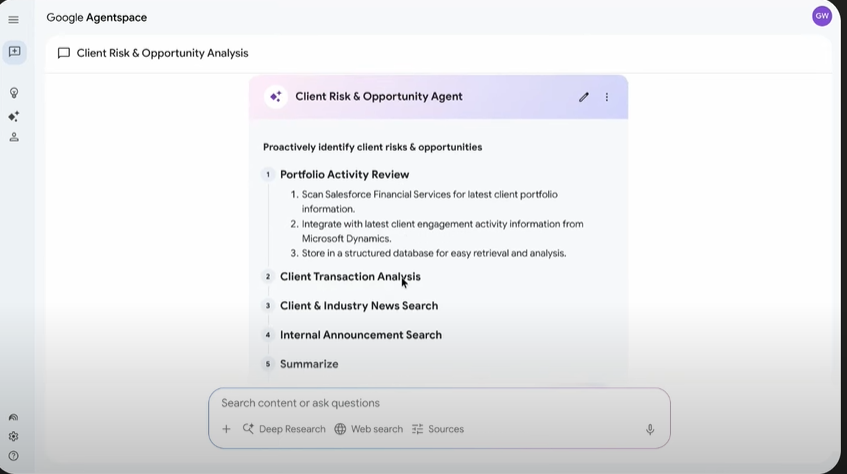Expand the Client Transaction Analysis step

pyautogui.click(x=350, y=277)
